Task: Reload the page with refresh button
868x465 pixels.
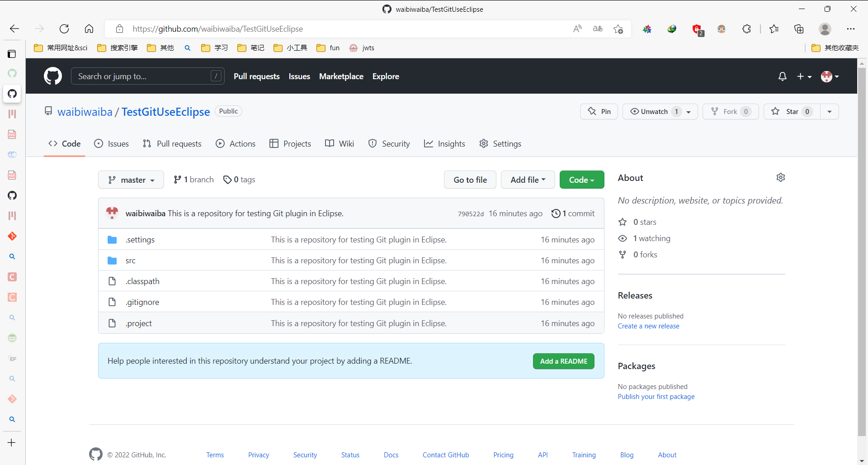Action: coord(64,29)
